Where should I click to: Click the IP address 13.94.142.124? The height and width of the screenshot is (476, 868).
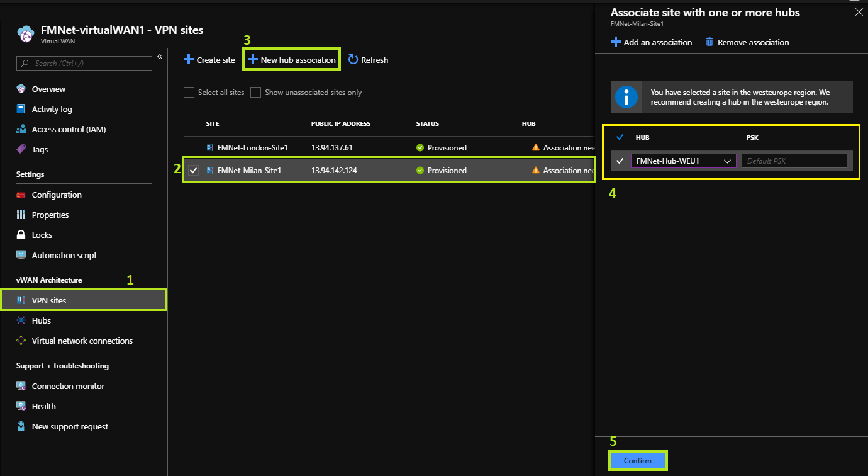coord(334,171)
